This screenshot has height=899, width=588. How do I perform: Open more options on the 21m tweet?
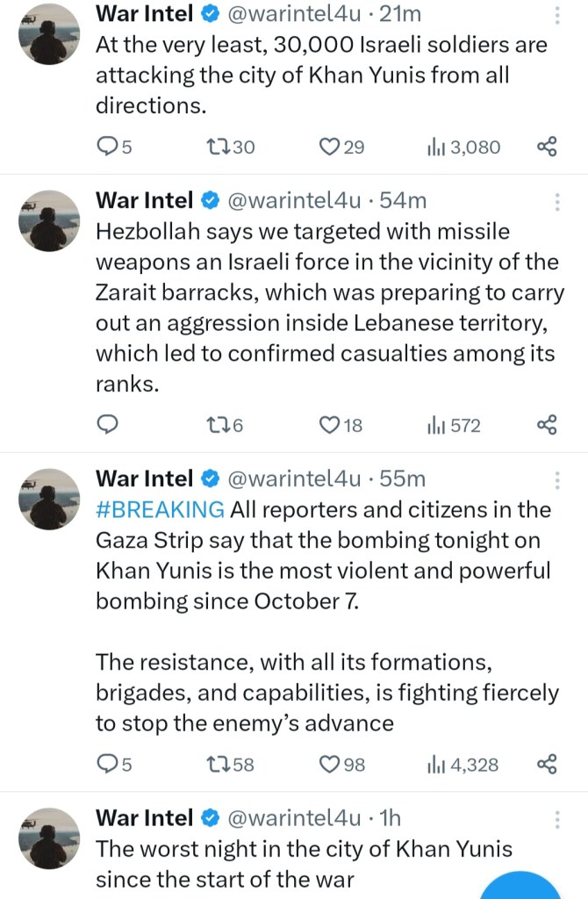(x=558, y=15)
